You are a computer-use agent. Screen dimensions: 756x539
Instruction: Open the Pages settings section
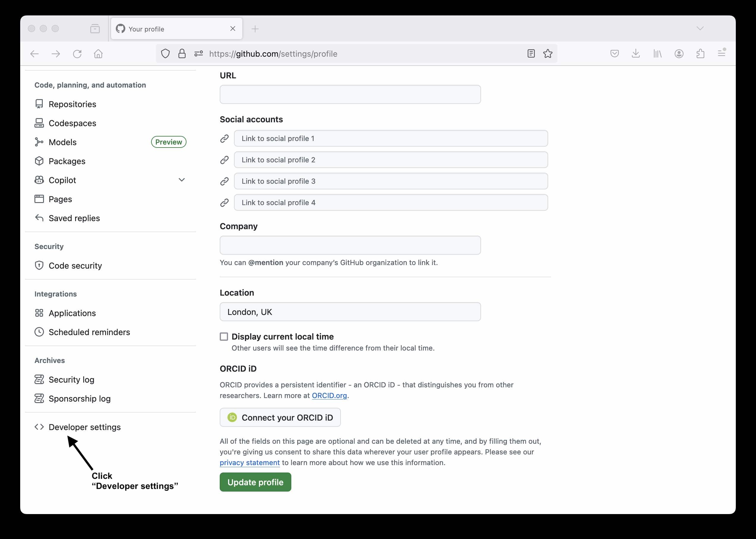coord(60,199)
